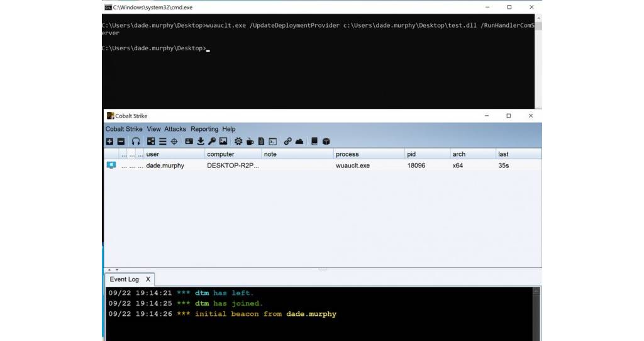Maximize the Cobalt Strike window
Viewport: 644px width, 341px height.
click(x=508, y=116)
